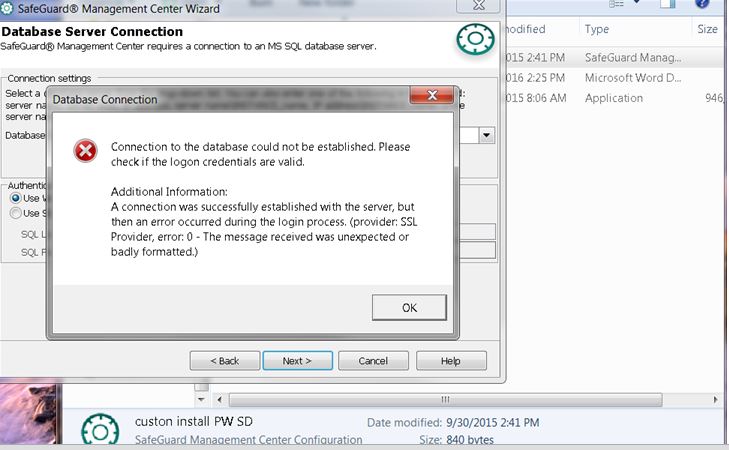Select the Microsoft Word D... file row
Image resolution: width=729 pixels, height=450 pixels.
616,78
